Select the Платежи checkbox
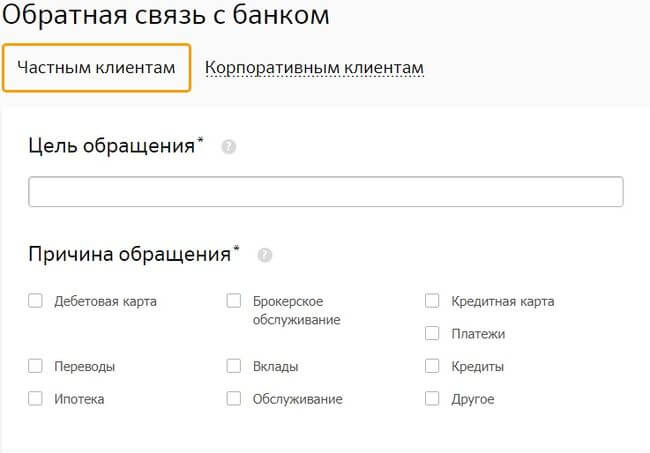This screenshot has height=453, width=650. (x=432, y=333)
